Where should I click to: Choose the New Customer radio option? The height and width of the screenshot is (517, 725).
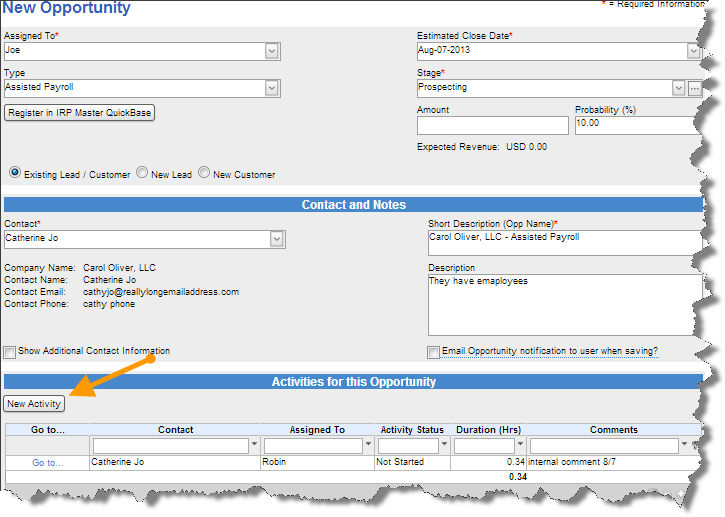point(204,173)
